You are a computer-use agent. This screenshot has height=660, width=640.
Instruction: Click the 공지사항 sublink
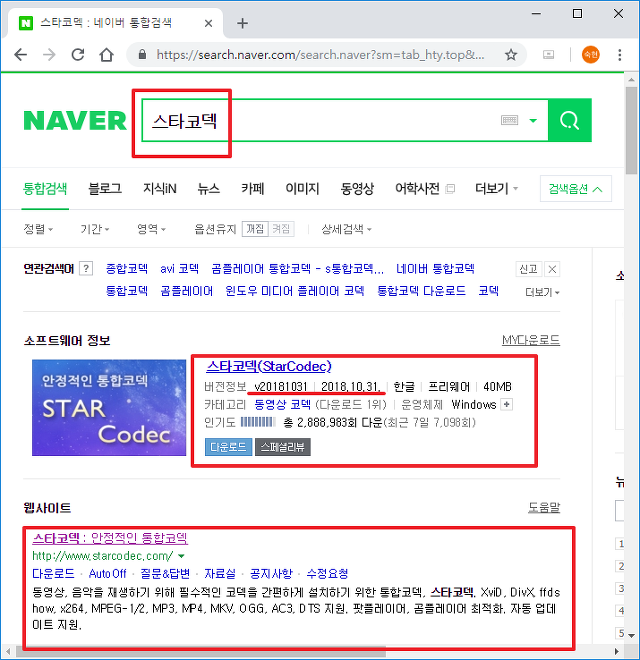click(271, 573)
